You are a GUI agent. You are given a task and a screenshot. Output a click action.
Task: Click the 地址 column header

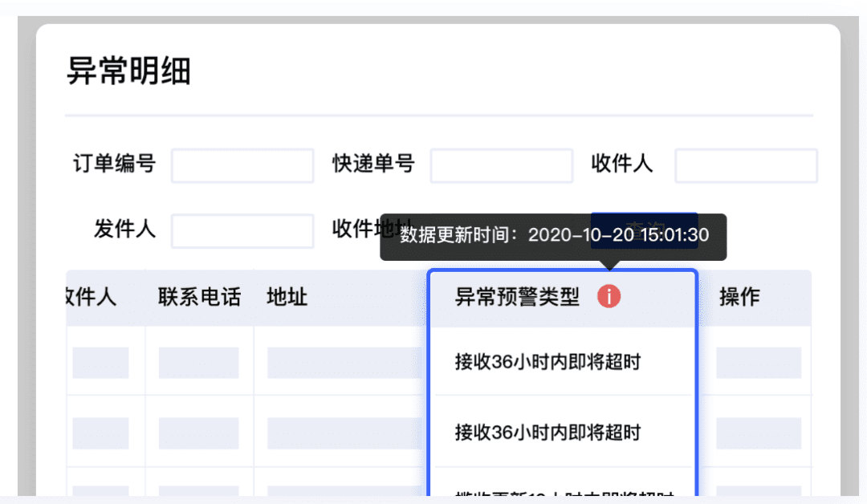click(x=287, y=298)
